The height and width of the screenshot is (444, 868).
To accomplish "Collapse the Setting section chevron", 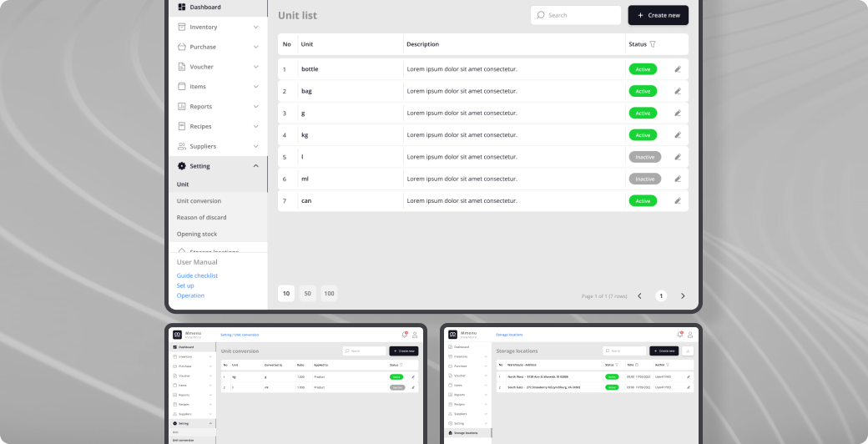I will point(255,166).
